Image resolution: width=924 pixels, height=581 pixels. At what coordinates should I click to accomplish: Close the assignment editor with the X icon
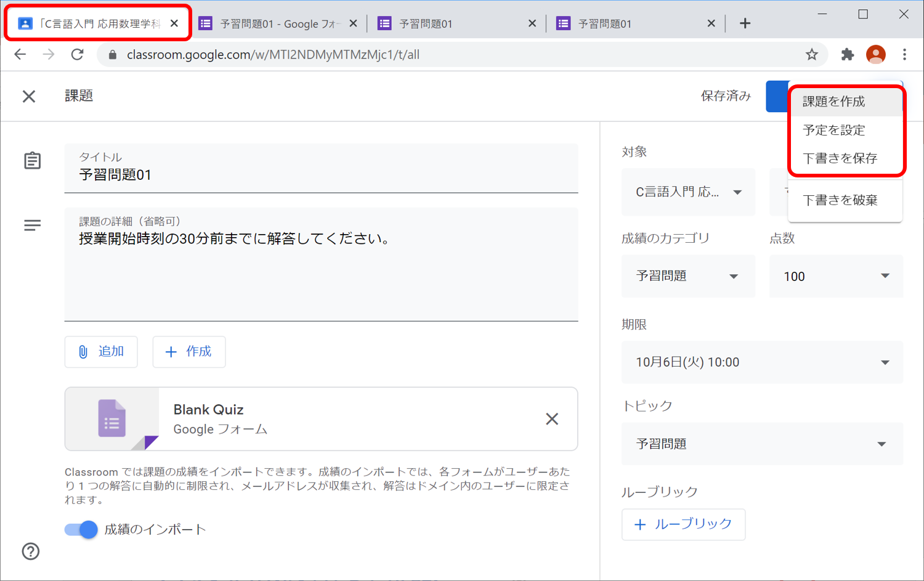pos(29,96)
